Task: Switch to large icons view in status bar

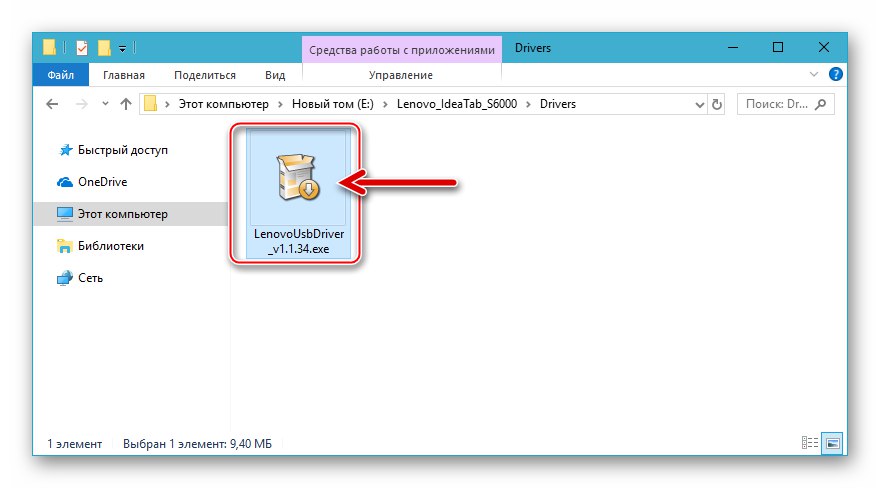Action: pyautogui.click(x=833, y=443)
